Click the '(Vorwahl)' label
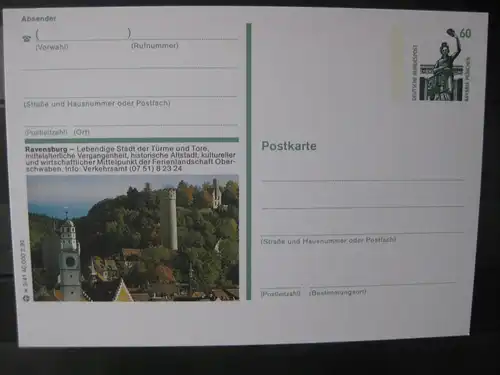This screenshot has height=375, width=500. coord(52,47)
